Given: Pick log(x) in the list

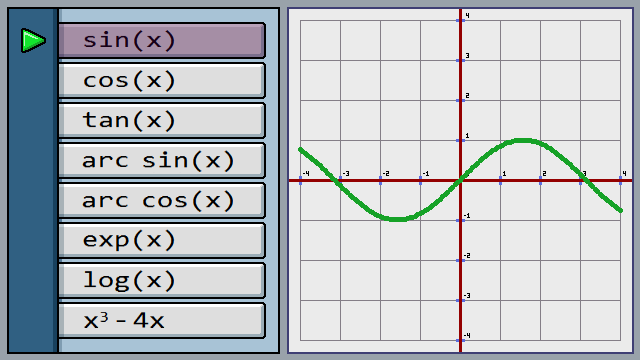Looking at the screenshot, I should pos(162,280).
